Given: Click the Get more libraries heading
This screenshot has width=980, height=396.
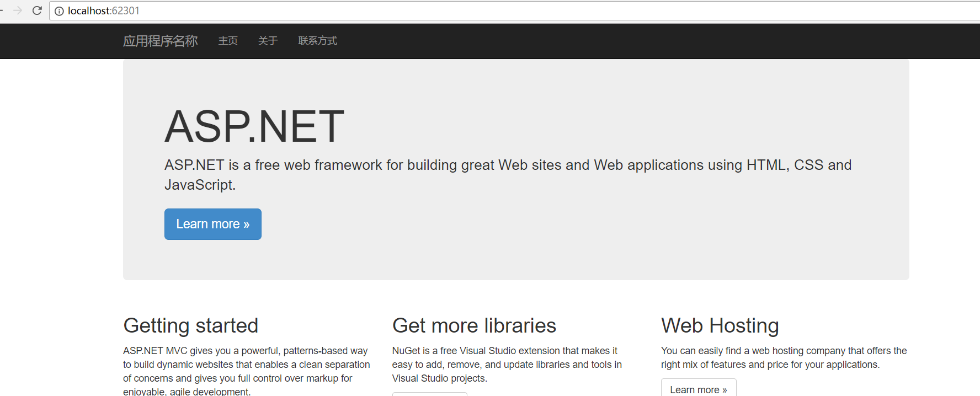Looking at the screenshot, I should (x=474, y=325).
